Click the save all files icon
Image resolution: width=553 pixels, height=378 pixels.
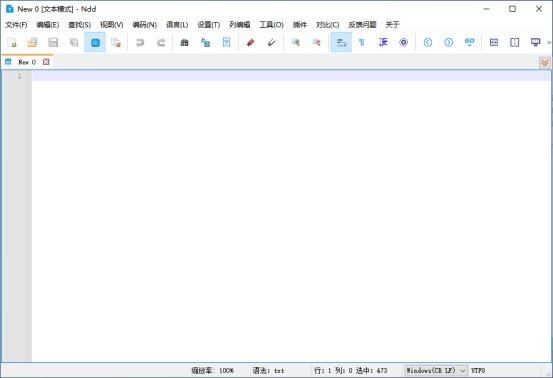(74, 43)
